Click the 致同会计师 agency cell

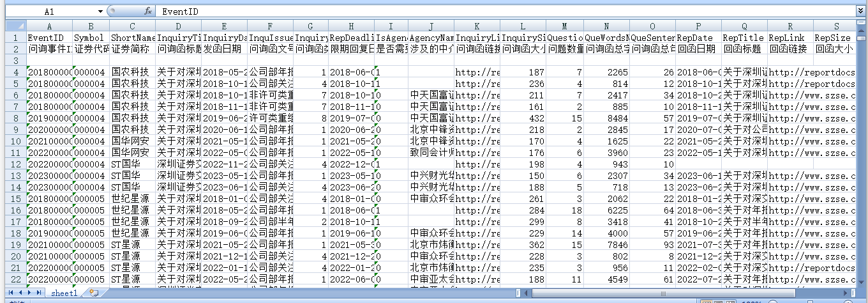coord(431,153)
